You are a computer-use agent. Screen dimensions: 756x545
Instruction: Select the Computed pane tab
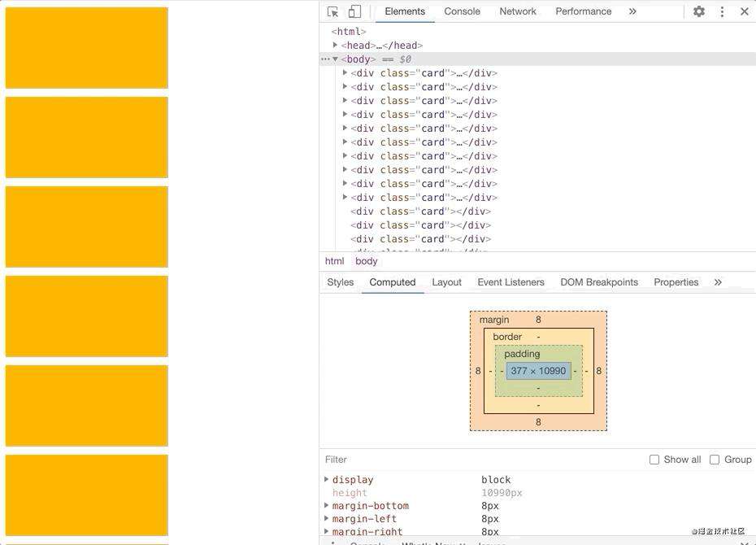coord(393,282)
